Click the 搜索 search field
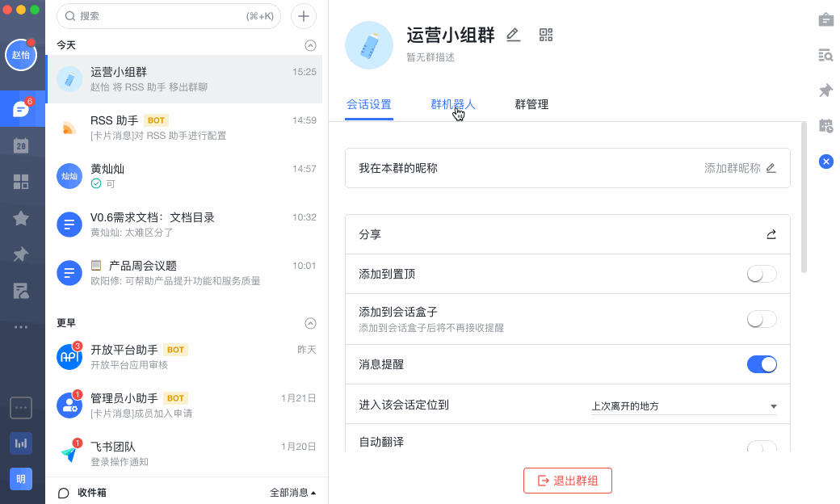The width and height of the screenshot is (840, 504). (x=169, y=16)
